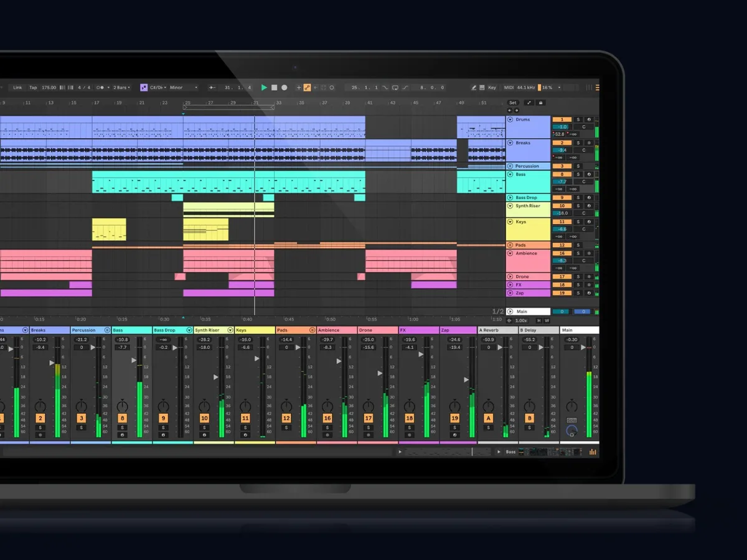Collapse the Keys track header
The image size is (747, 560).
pos(510,222)
